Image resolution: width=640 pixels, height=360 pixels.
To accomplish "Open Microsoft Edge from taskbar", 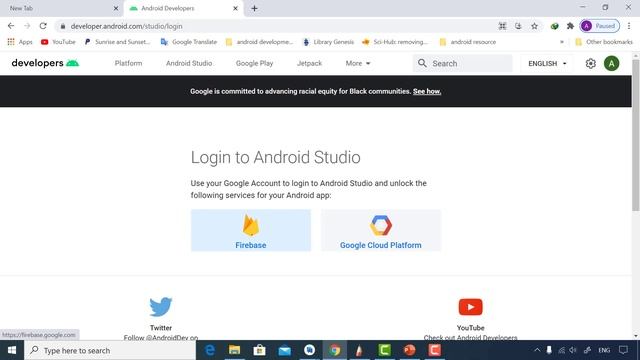I will 209,350.
